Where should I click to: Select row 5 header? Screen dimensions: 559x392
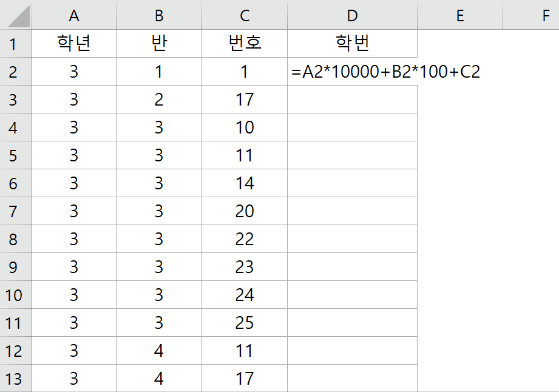[x=16, y=155]
